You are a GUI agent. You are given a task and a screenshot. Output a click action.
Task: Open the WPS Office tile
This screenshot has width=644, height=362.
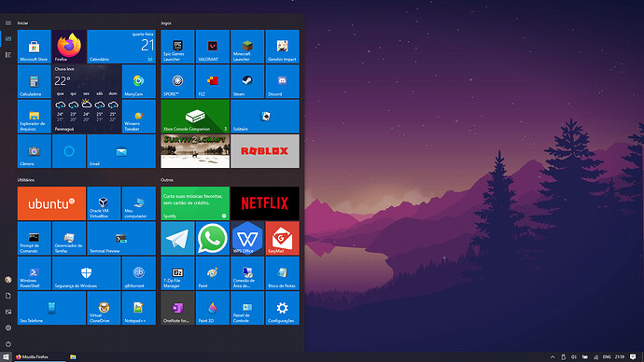(x=247, y=238)
